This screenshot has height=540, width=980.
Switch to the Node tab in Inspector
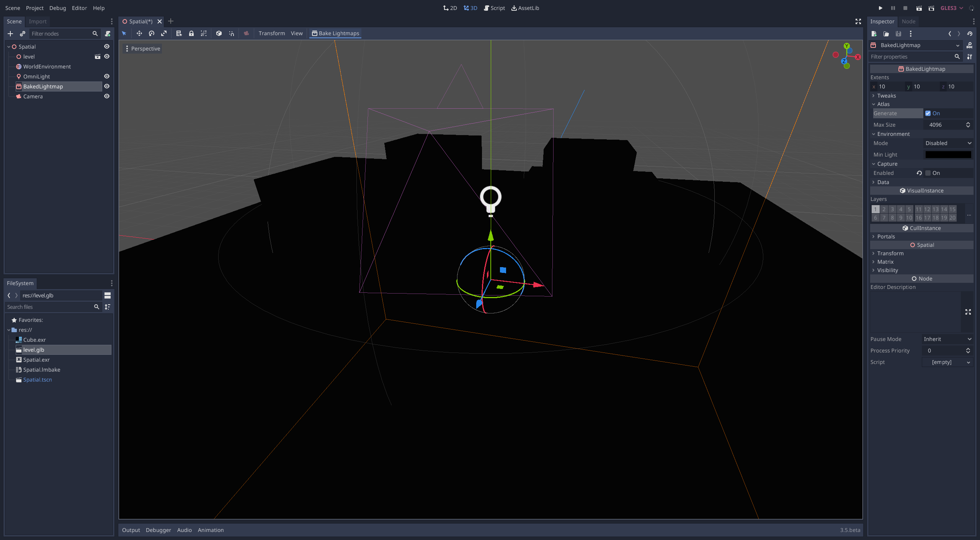click(x=908, y=21)
